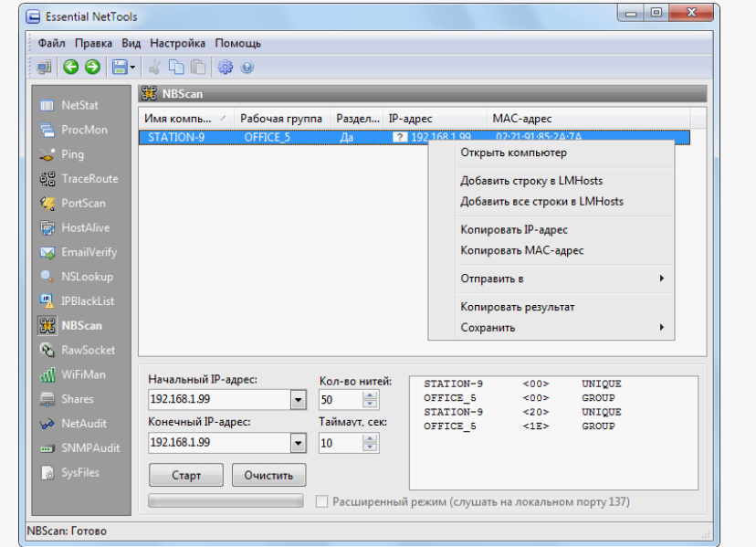This screenshot has height=547, width=756.
Task: Open the ProcMon tool
Action: point(74,130)
